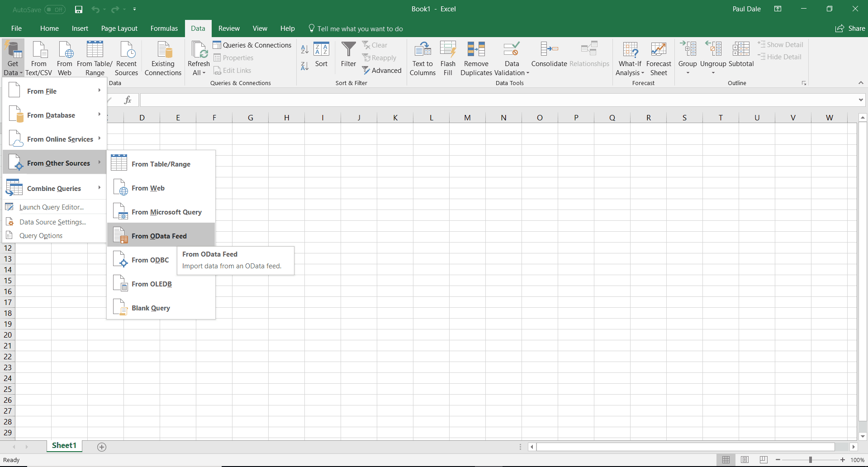Select column header M

pos(467,118)
